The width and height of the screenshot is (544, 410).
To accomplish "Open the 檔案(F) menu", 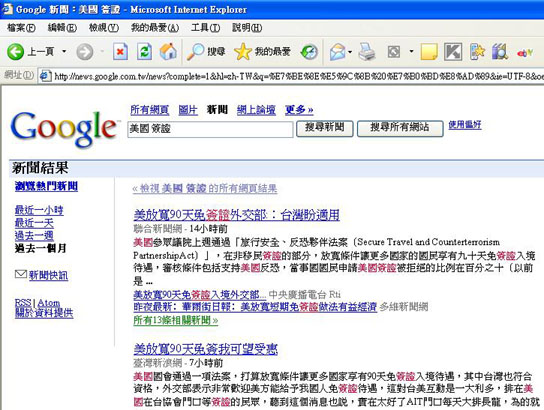I will point(21,28).
